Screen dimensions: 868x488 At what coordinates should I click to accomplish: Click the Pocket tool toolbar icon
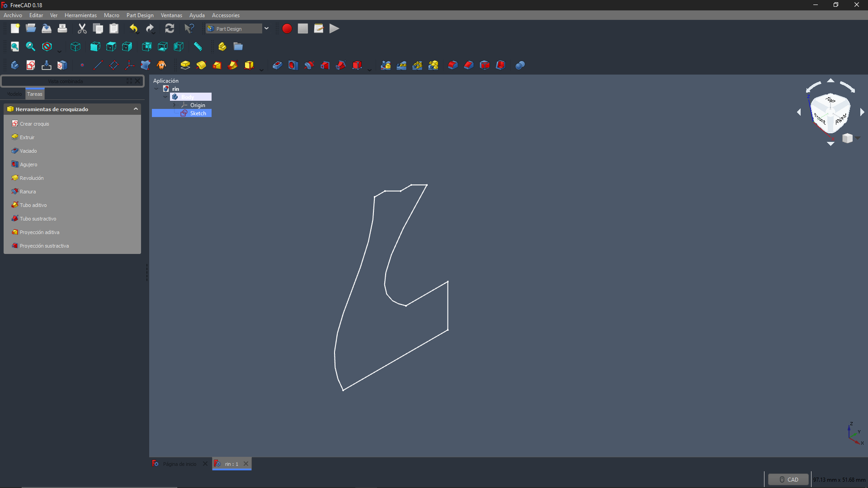click(x=277, y=65)
